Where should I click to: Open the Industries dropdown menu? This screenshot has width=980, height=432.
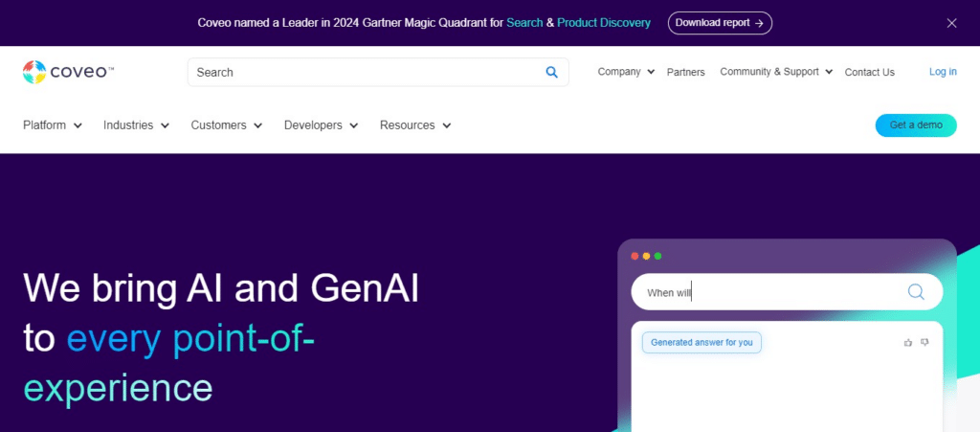(136, 125)
